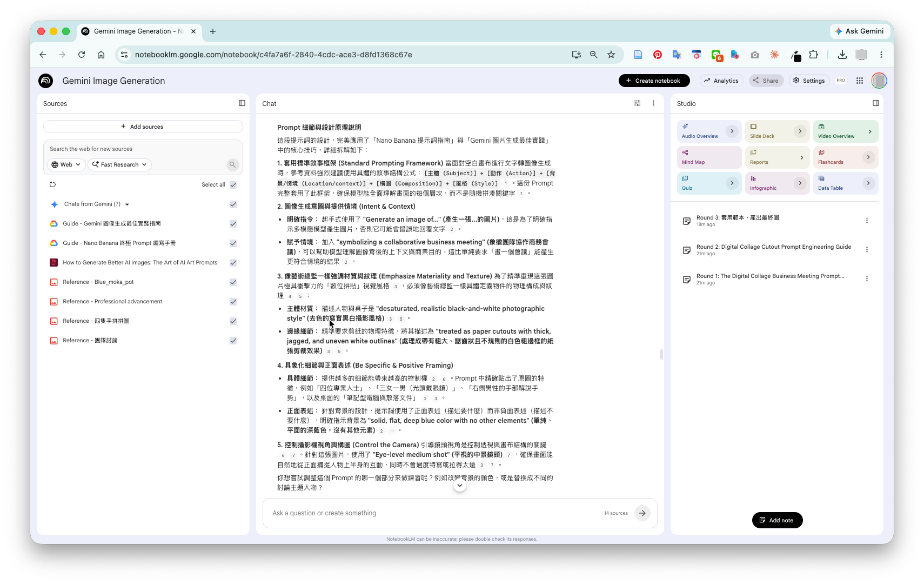This screenshot has height=584, width=924.
Task: Click the NotebookLM logo icon
Action: coord(46,81)
